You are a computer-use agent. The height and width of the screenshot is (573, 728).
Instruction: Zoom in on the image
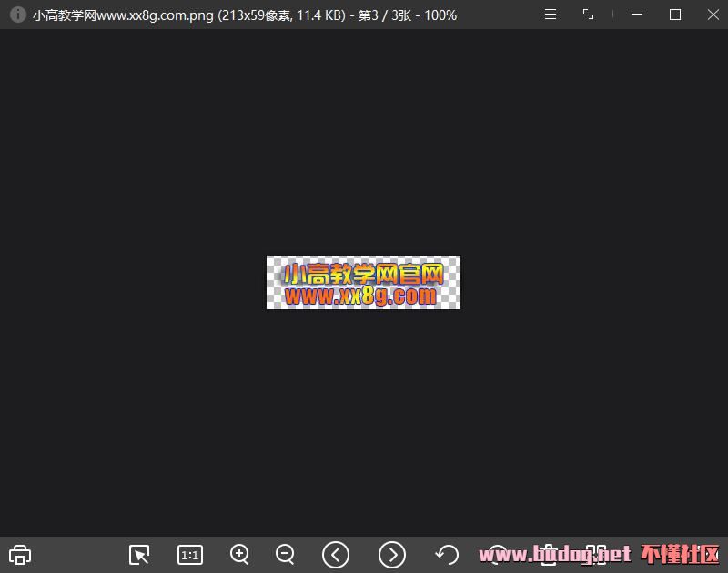tap(240, 555)
